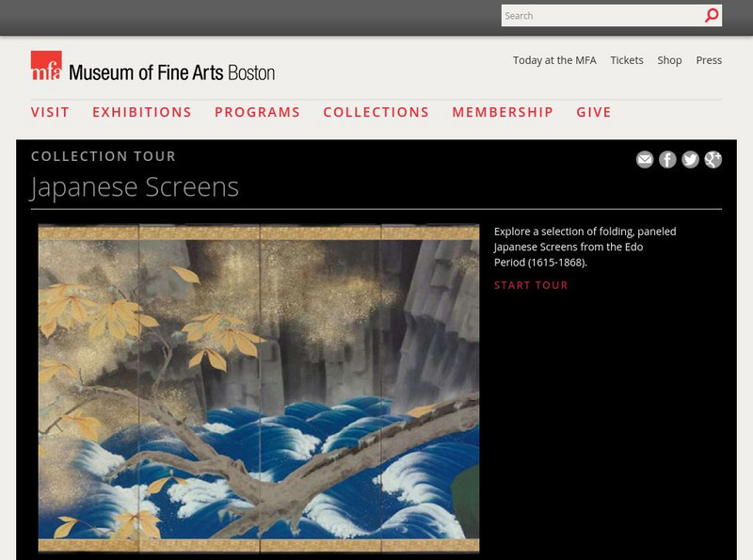Click the email share icon

[x=645, y=160]
